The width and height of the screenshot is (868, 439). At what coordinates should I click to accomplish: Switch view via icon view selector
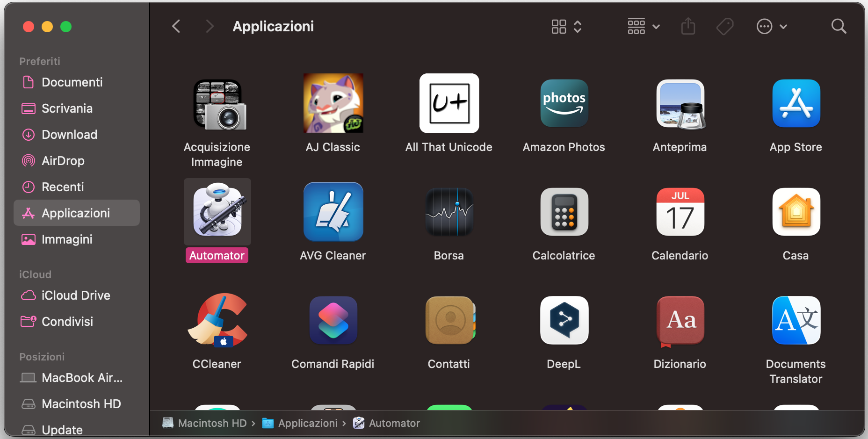coord(566,27)
